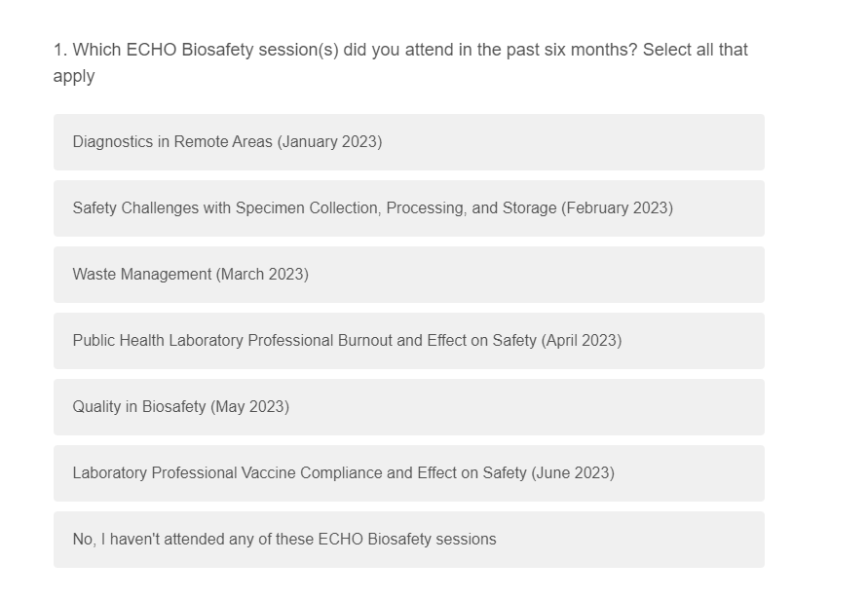Indicate no ECHO Biosafety sessions attended
Screen dimensions: 868x600
pos(284,540)
